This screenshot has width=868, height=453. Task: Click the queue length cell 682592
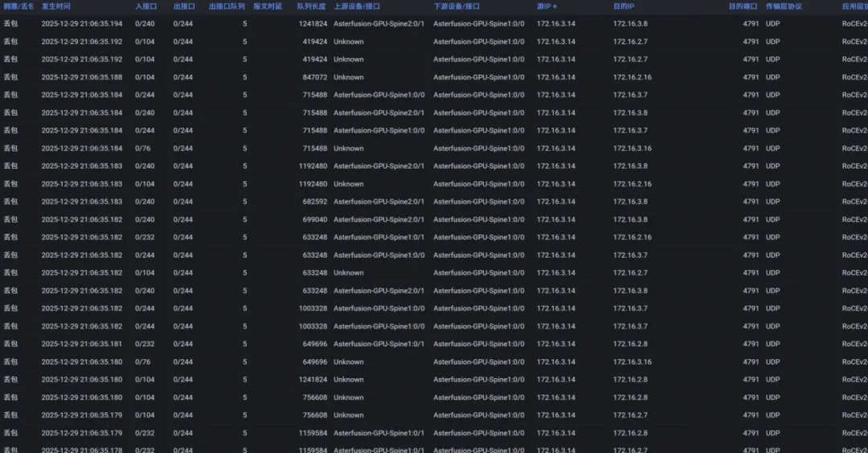[314, 202]
